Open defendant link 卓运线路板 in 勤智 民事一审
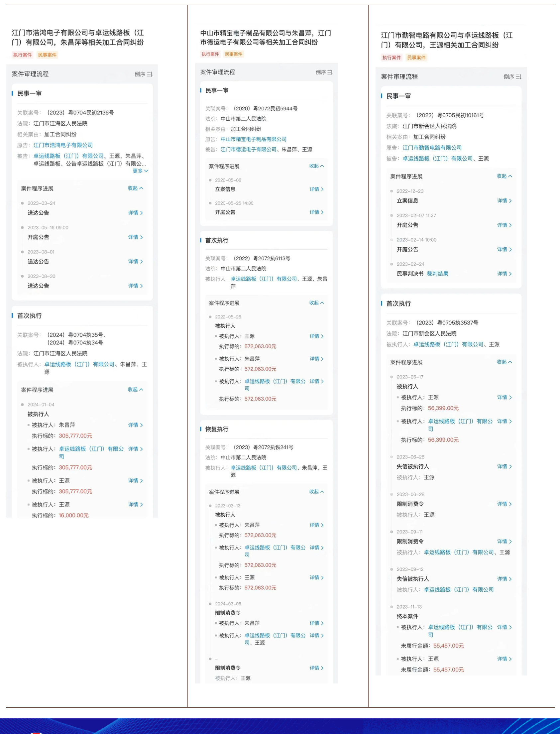Image resolution: width=560 pixels, height=734 pixels. [437, 159]
